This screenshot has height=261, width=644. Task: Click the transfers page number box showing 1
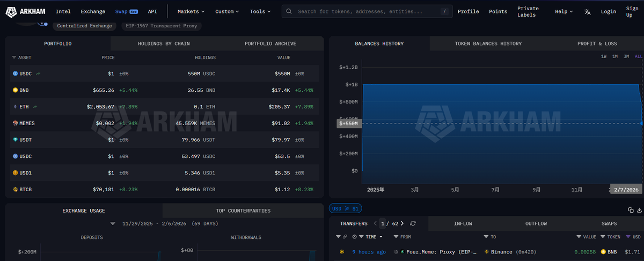tap(383, 223)
